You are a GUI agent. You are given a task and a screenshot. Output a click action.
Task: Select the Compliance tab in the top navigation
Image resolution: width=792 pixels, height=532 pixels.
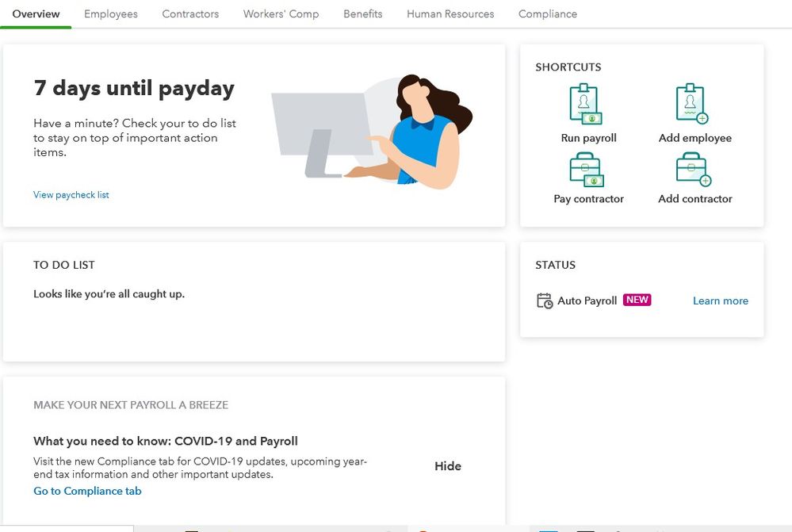[548, 14]
